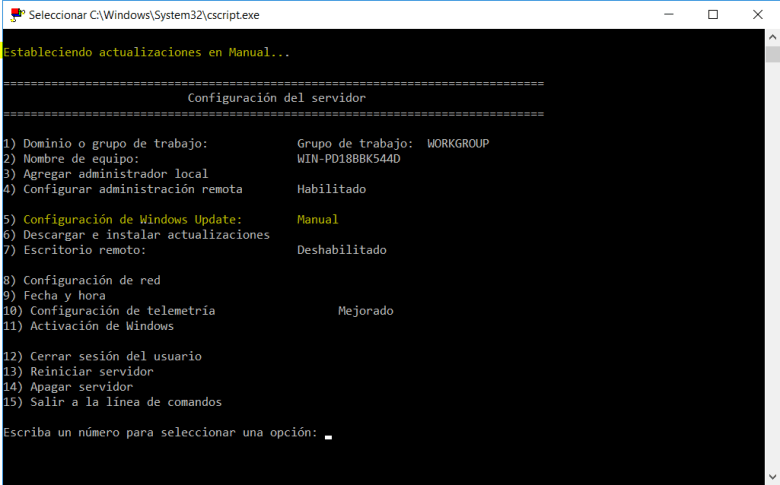Click option '3) Agregar administrador local'
Viewport: 780px width, 485px height.
pos(105,174)
